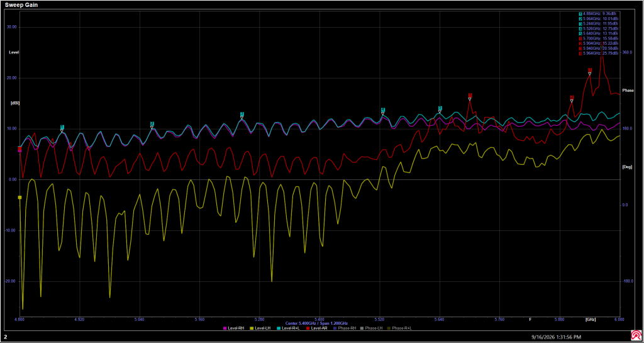Screen dimensions: 644x343
Task: Click the [GHz] unit label
Action: [591, 318]
